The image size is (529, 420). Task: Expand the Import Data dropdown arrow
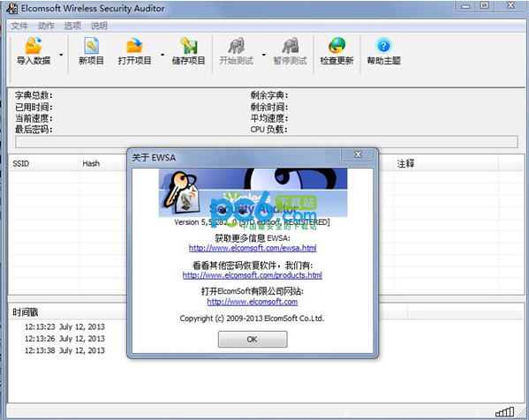tap(61, 55)
